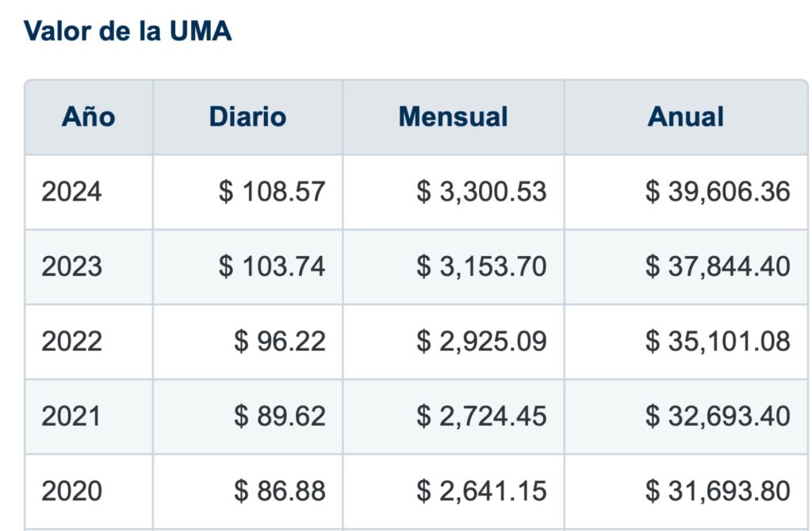Image resolution: width=812 pixels, height=531 pixels.
Task: Click the "Diario" column header
Action: pos(247,117)
